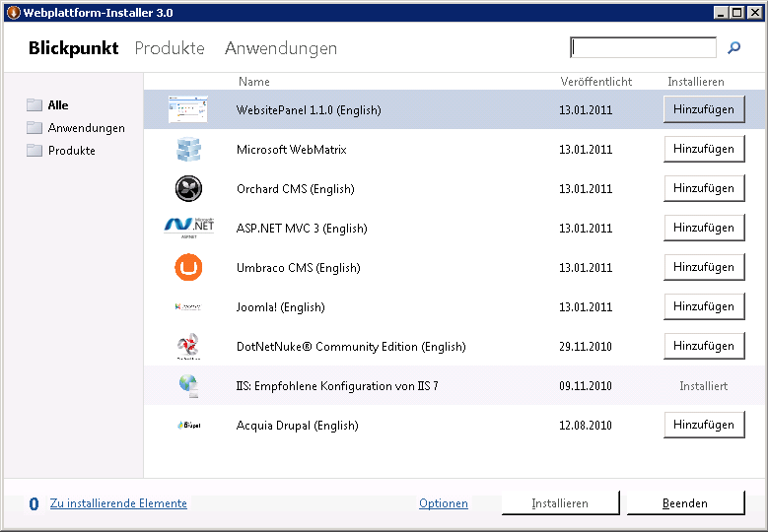The image size is (768, 532).
Task: Click the DotNetNuke Community Edition icon
Action: (x=188, y=346)
